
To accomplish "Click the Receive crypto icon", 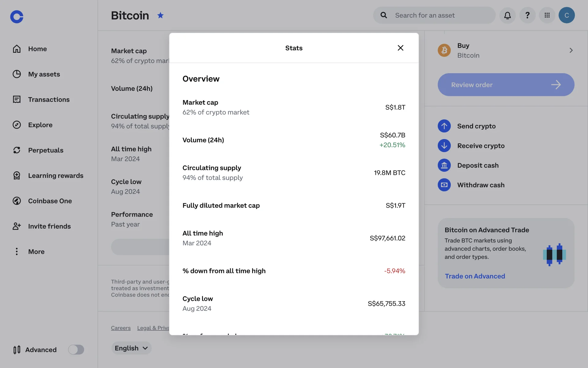I will pyautogui.click(x=444, y=146).
